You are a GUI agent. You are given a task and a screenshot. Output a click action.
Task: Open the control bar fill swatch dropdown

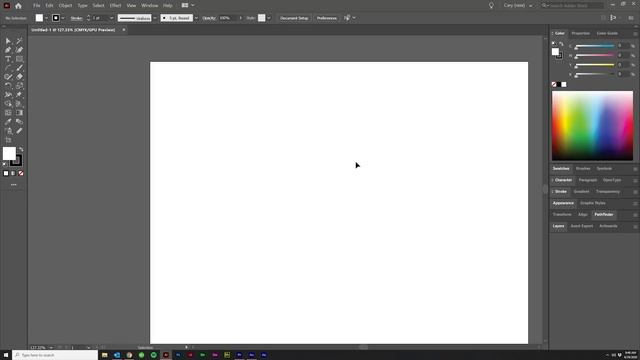46,18
